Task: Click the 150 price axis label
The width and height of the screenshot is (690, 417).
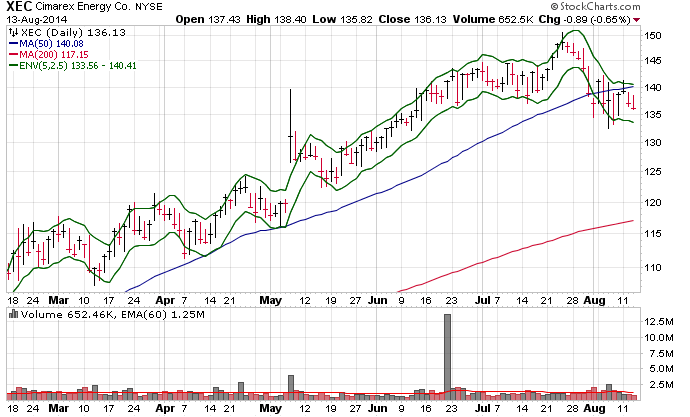Action: (653, 36)
